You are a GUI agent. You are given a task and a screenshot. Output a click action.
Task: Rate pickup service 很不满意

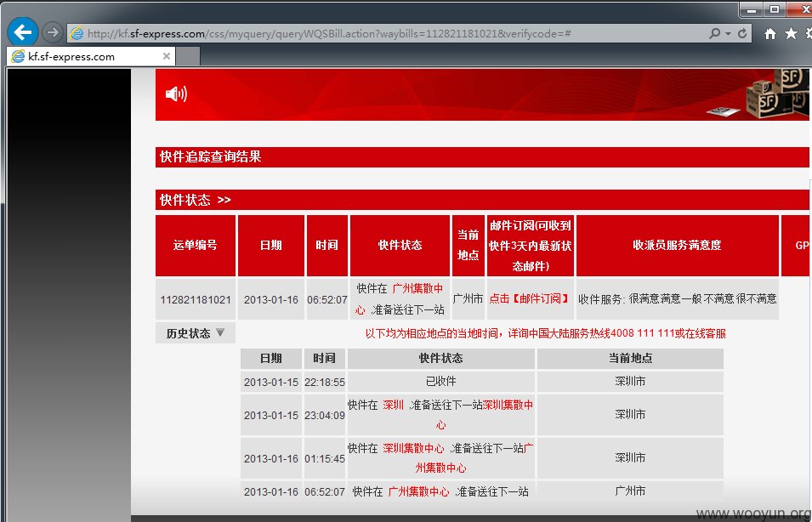[756, 298]
